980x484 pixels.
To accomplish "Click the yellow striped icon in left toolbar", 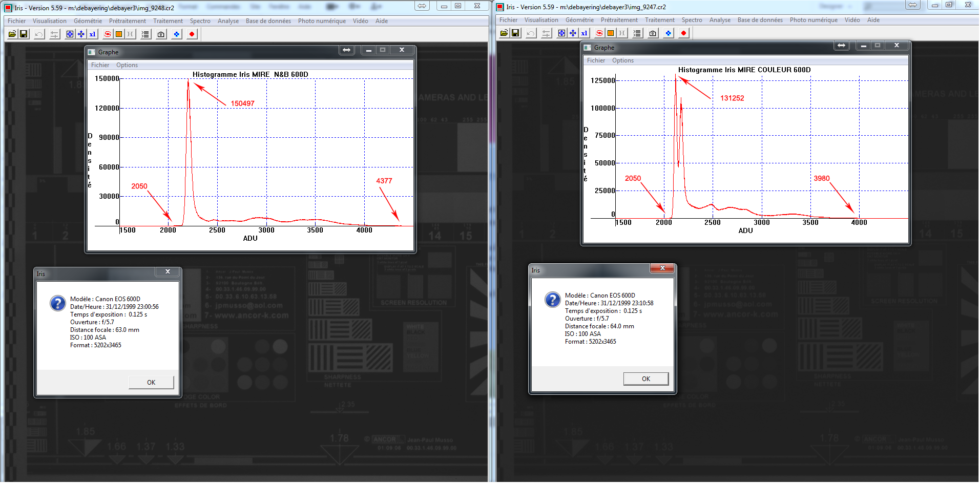I will coord(119,34).
